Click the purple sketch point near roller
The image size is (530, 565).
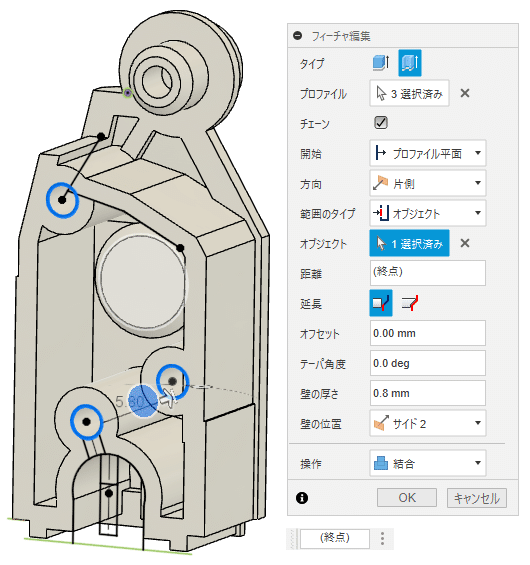128,93
